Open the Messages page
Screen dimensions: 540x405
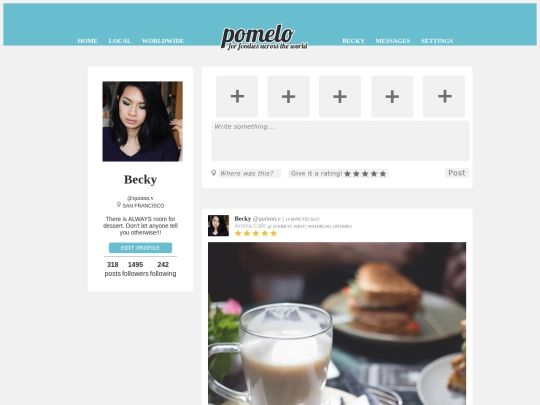pos(393,41)
